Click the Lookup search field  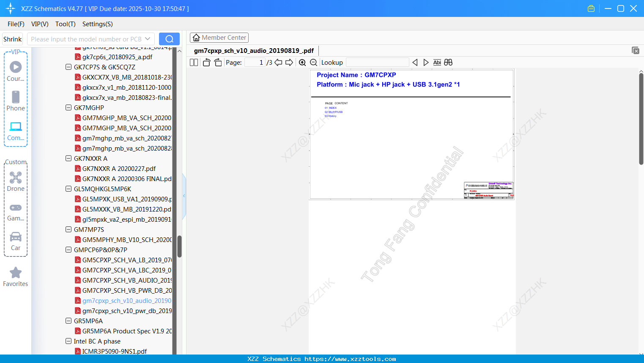pos(378,63)
